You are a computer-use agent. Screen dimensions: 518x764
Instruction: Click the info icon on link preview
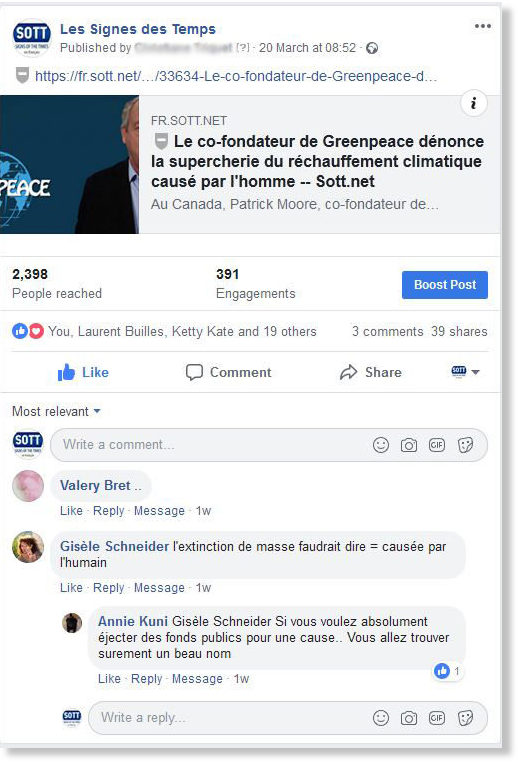pos(473,103)
